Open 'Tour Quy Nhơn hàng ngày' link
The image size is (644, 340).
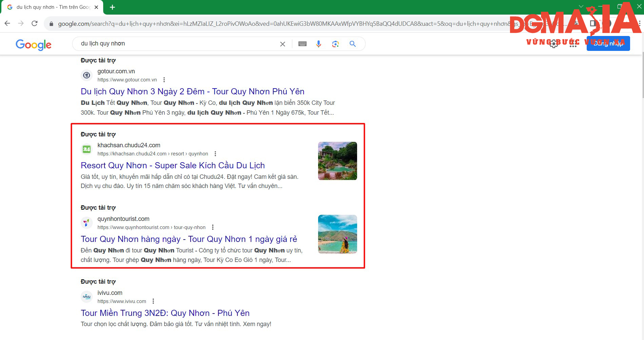[x=189, y=239]
